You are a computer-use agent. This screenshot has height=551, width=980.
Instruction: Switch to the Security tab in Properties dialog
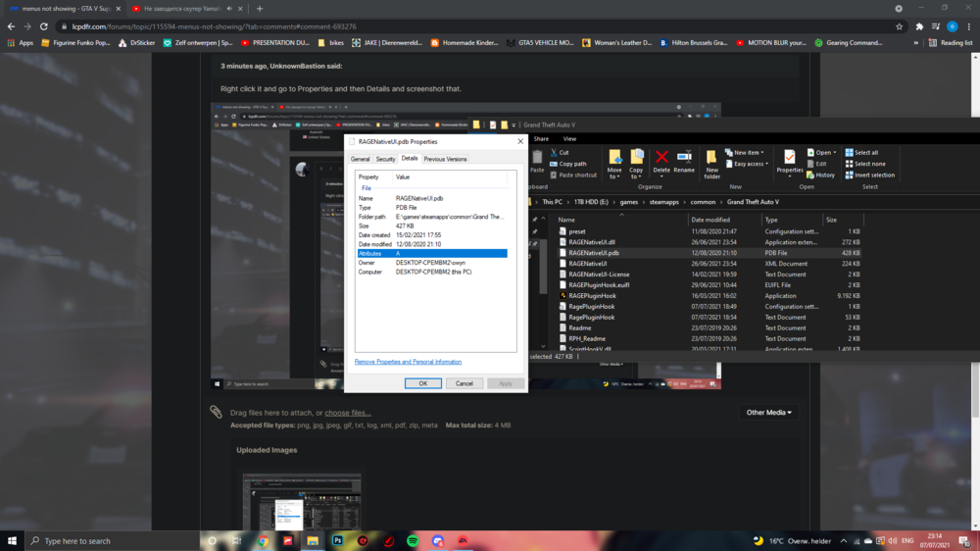tap(385, 159)
